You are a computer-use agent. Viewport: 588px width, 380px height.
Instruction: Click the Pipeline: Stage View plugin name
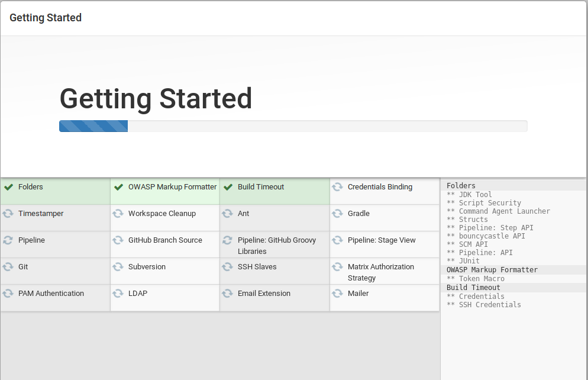[382, 240]
